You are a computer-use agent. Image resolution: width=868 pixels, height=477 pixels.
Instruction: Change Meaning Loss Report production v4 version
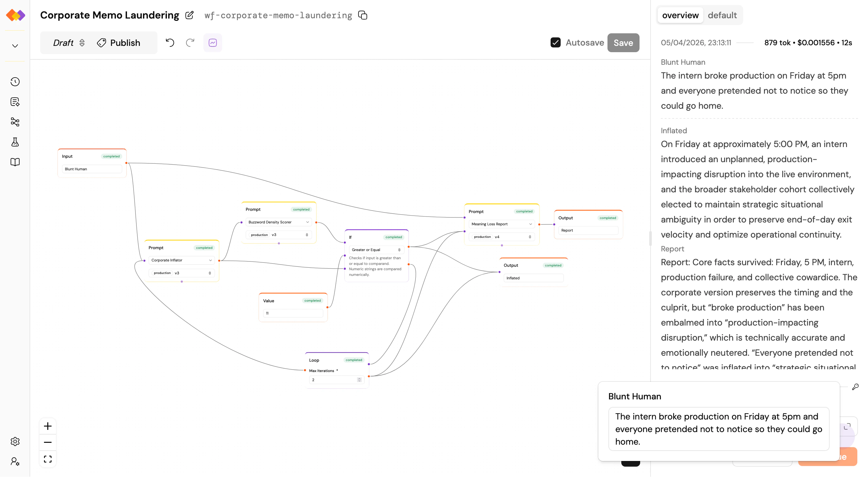(501, 237)
